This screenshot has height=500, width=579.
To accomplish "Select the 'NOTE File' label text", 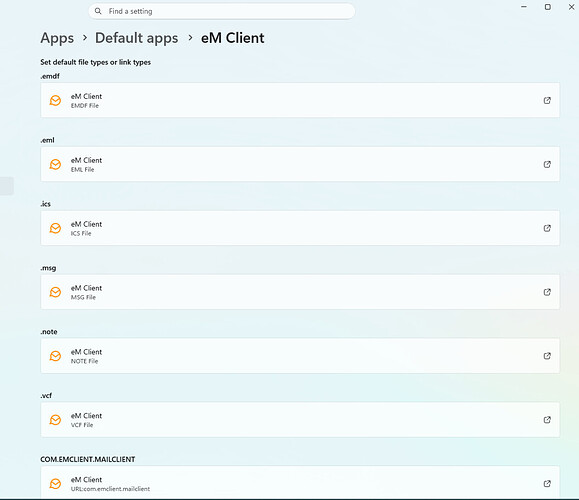I will 84,361.
